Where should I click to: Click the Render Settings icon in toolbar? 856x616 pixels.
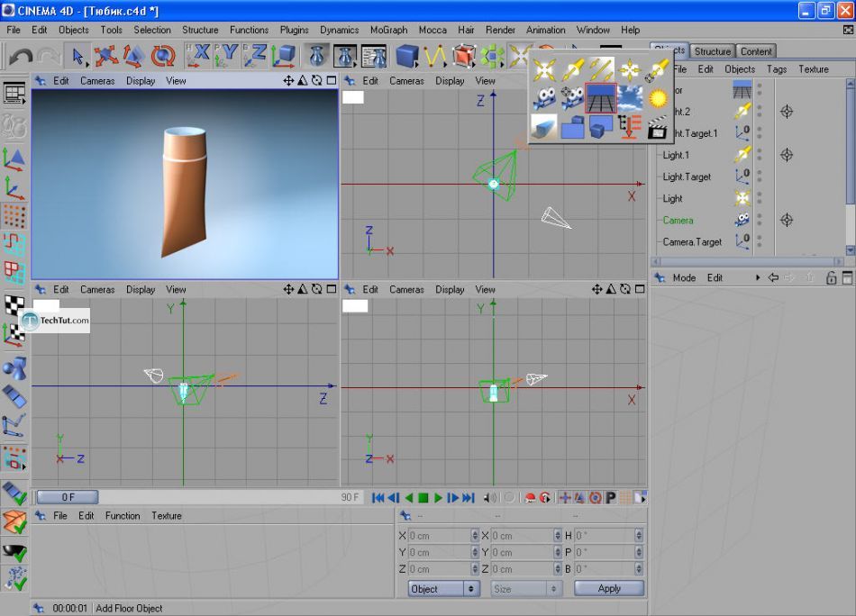[374, 56]
